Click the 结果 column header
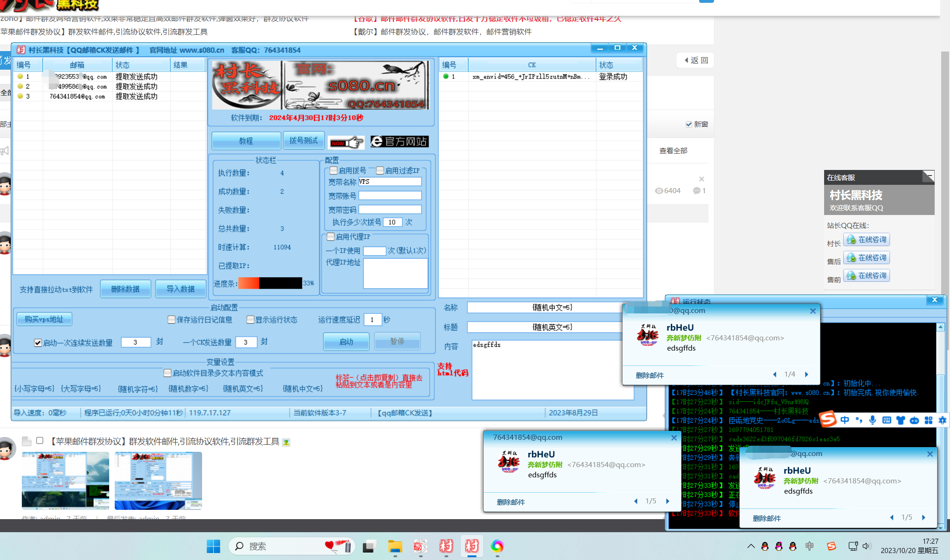This screenshot has height=560, width=950. [x=188, y=65]
